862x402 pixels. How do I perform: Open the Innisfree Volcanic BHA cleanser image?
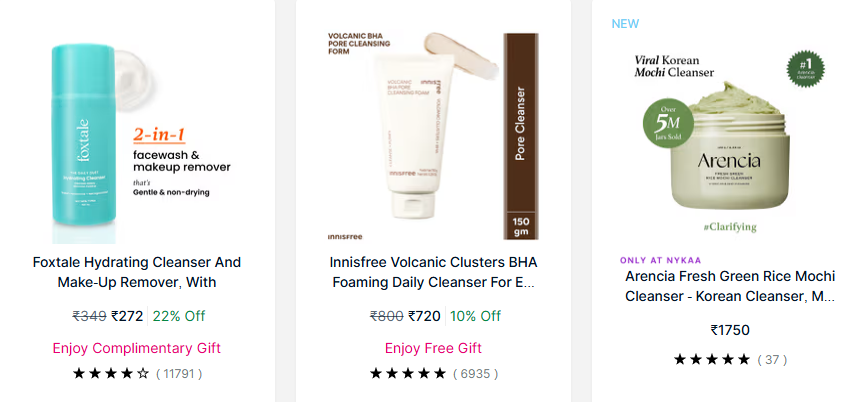[433, 135]
